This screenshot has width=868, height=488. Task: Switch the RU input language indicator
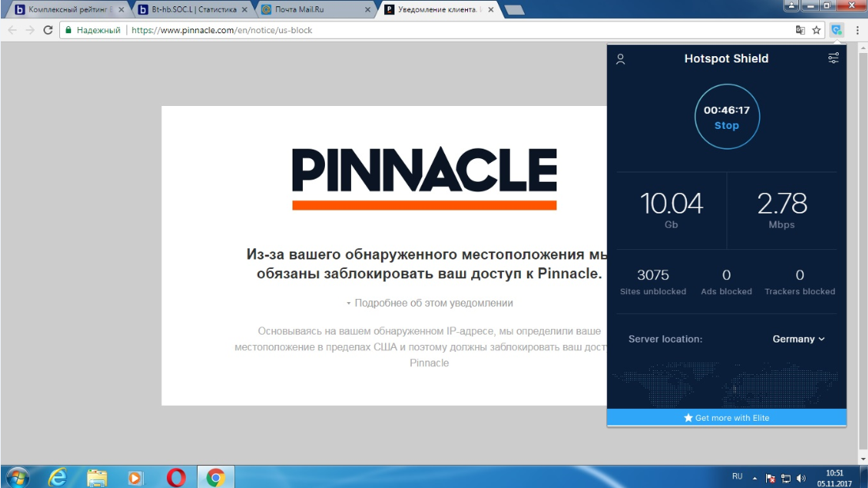737,476
